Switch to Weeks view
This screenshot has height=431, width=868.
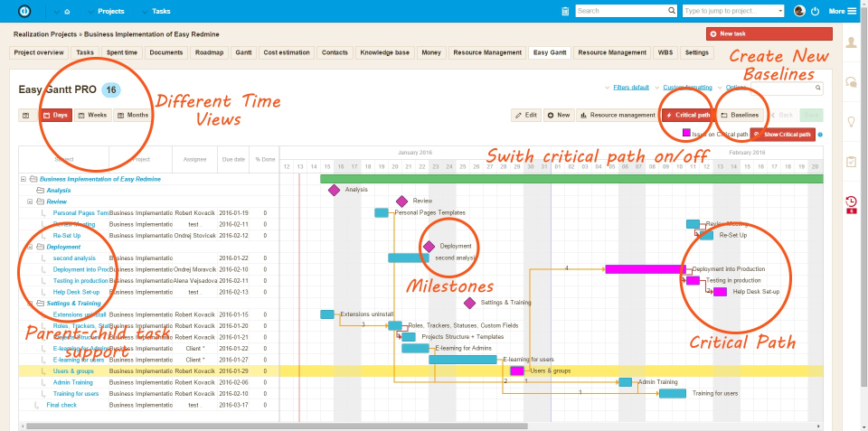(92, 115)
